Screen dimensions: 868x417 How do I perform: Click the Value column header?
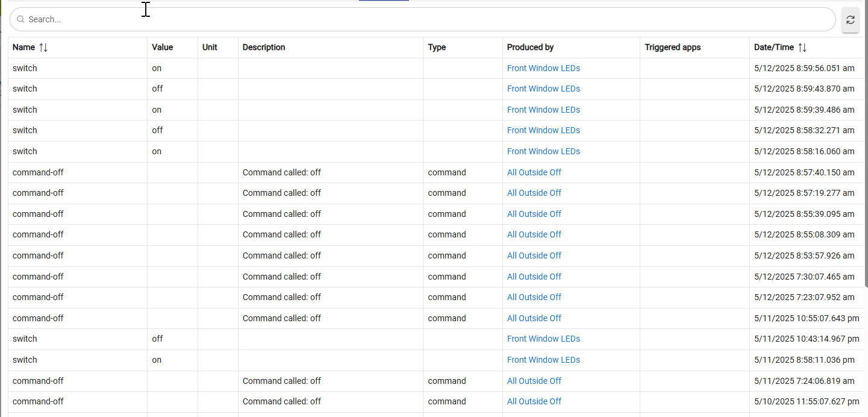click(x=162, y=47)
